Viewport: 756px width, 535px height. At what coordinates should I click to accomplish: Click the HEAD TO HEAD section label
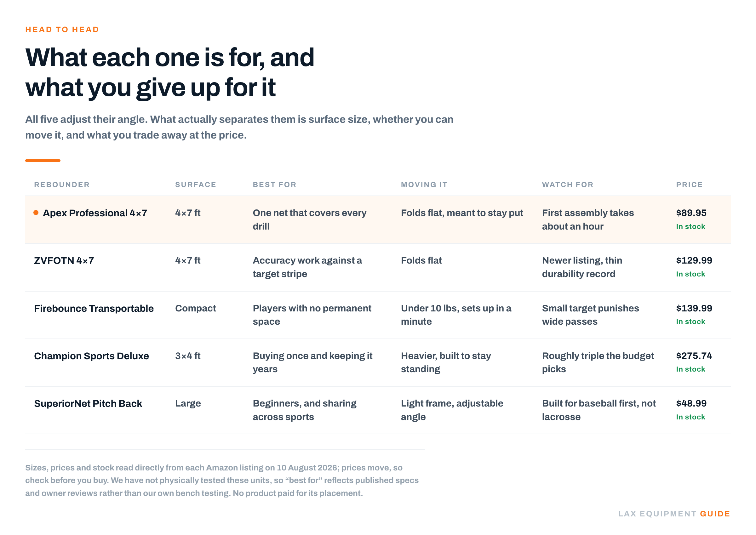[x=62, y=30]
